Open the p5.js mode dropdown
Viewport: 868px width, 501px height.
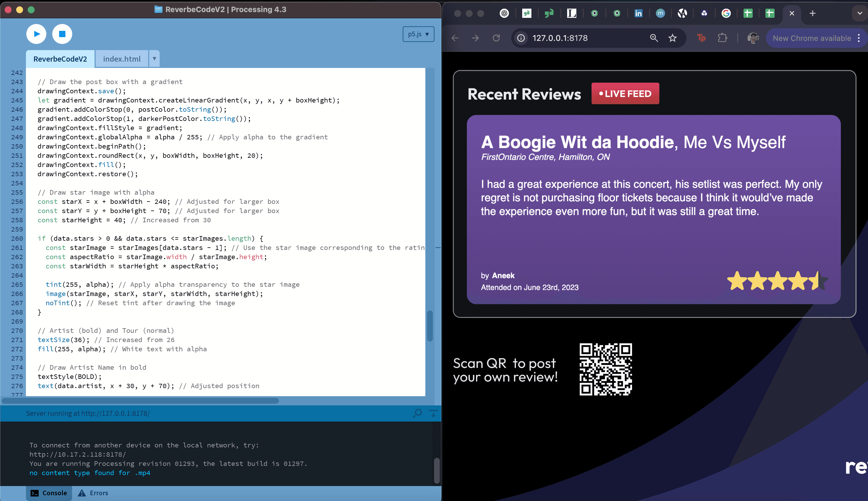418,34
